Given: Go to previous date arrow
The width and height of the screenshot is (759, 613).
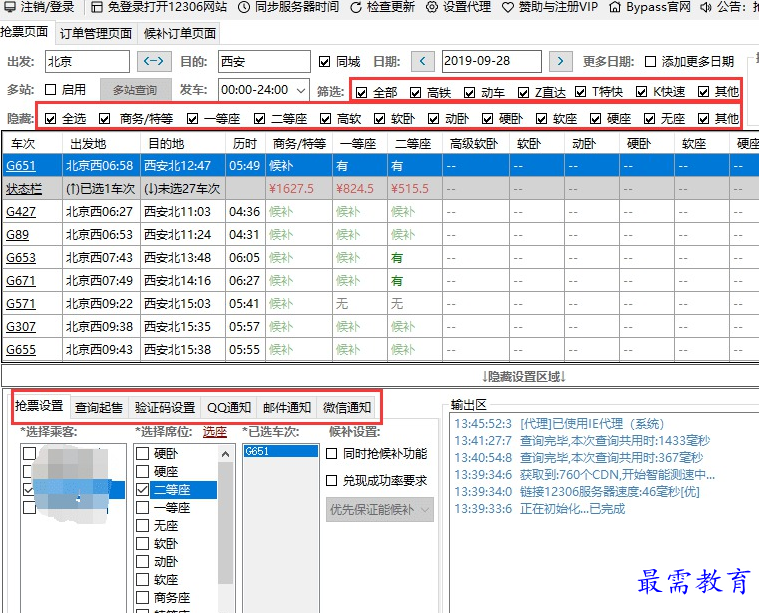Looking at the screenshot, I should tap(423, 61).
